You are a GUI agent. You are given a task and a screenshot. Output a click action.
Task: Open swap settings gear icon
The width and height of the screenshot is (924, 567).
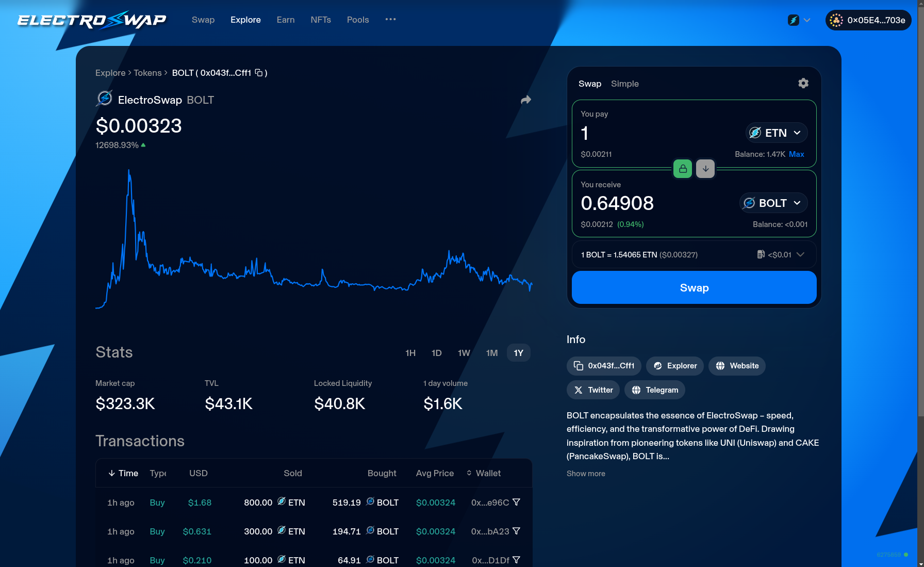(x=803, y=83)
